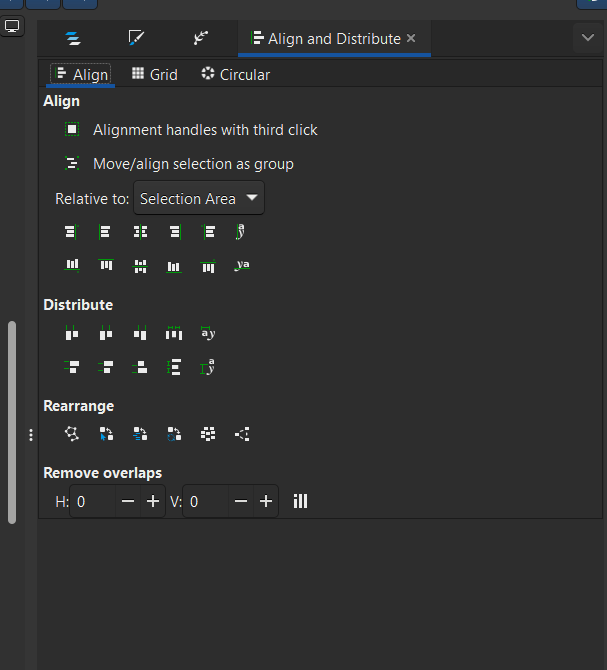Distribute with equal horizontal gaps icon

tap(174, 333)
